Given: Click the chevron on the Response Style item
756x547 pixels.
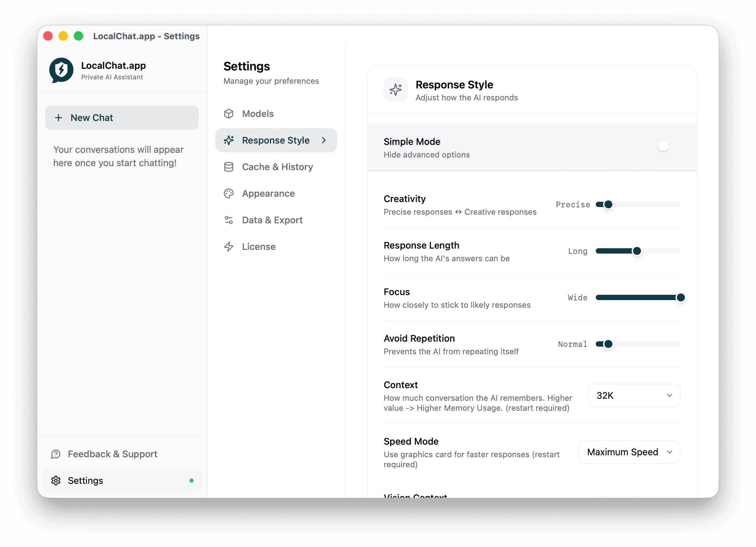Looking at the screenshot, I should (x=324, y=140).
